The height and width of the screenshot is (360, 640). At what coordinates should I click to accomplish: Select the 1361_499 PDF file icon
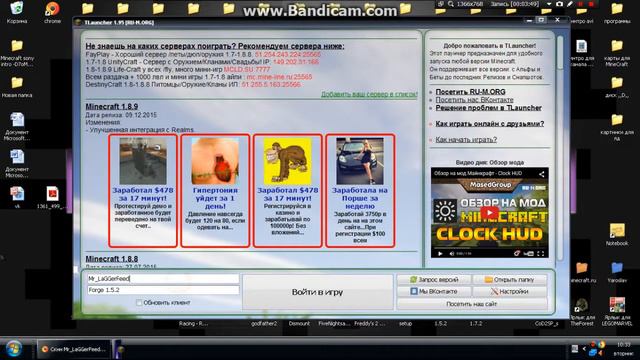[52, 197]
